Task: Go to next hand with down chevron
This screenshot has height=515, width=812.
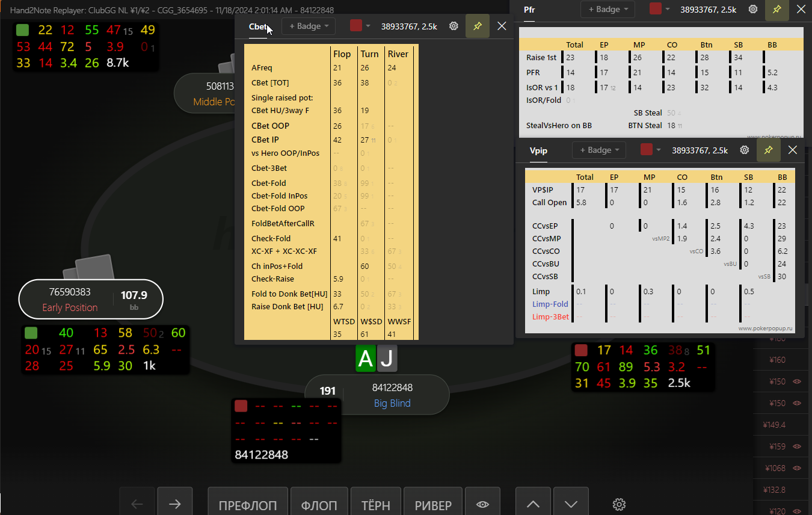Action: 571,504
